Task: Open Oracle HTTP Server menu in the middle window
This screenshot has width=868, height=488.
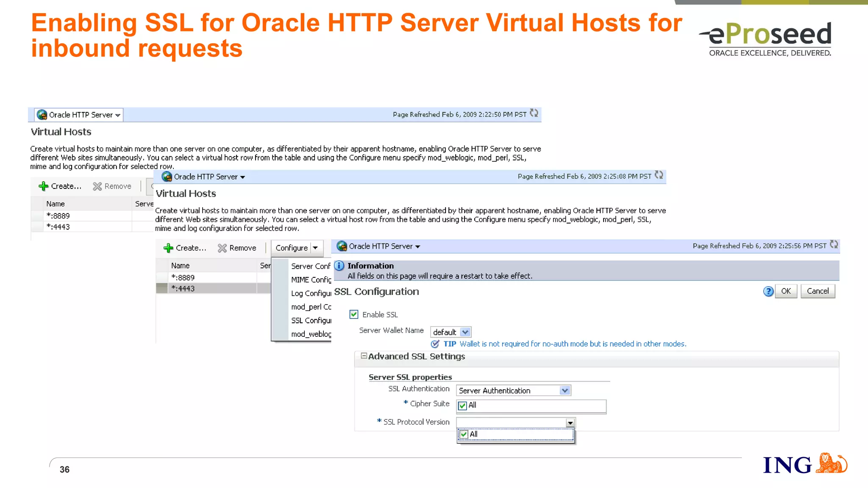Action: (x=204, y=177)
